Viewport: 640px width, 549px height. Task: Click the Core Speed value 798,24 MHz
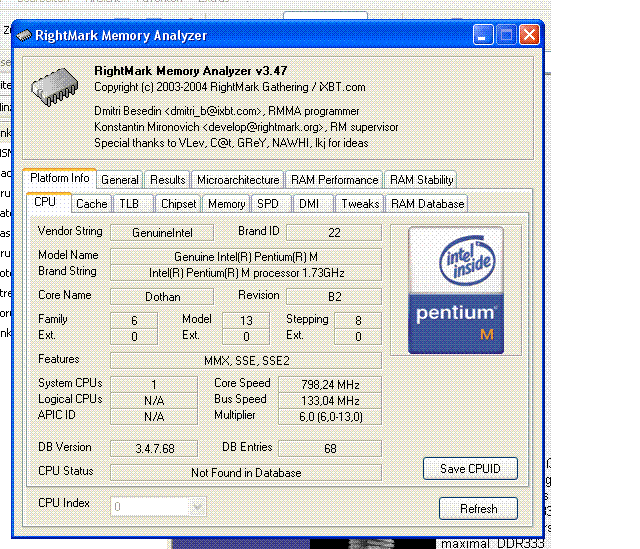point(330,385)
